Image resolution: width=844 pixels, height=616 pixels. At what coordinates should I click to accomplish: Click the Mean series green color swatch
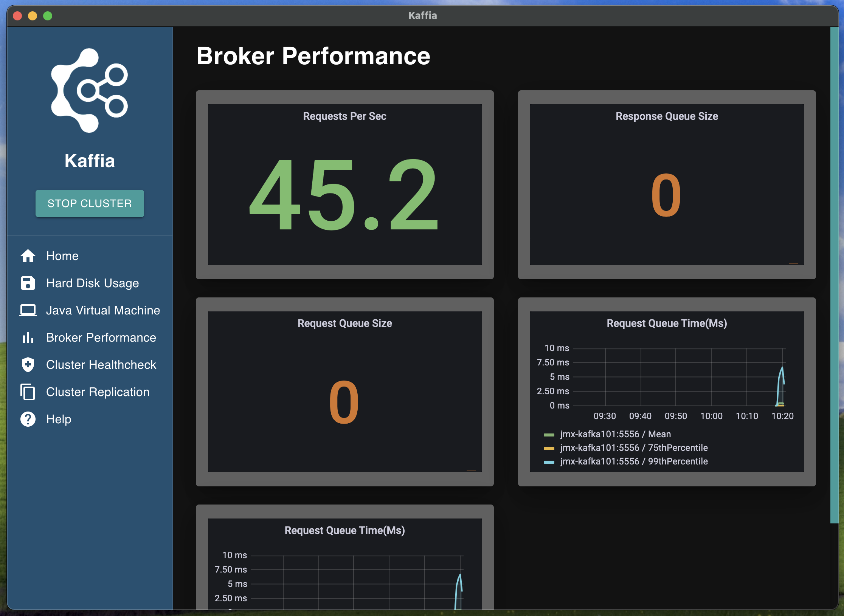click(x=549, y=435)
